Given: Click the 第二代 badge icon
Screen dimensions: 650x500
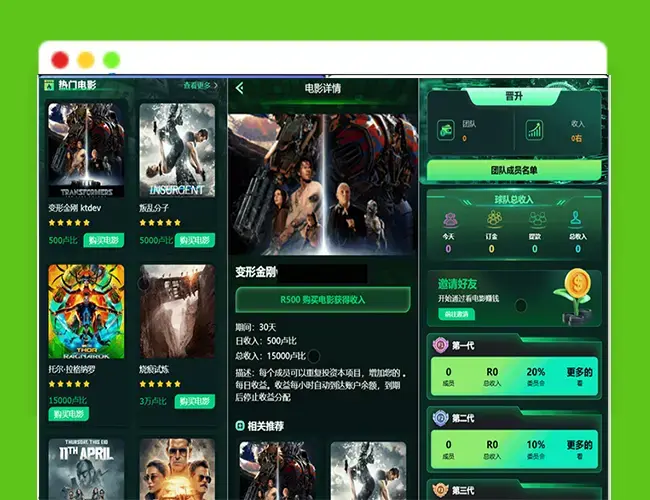Looking at the screenshot, I should (x=440, y=418).
